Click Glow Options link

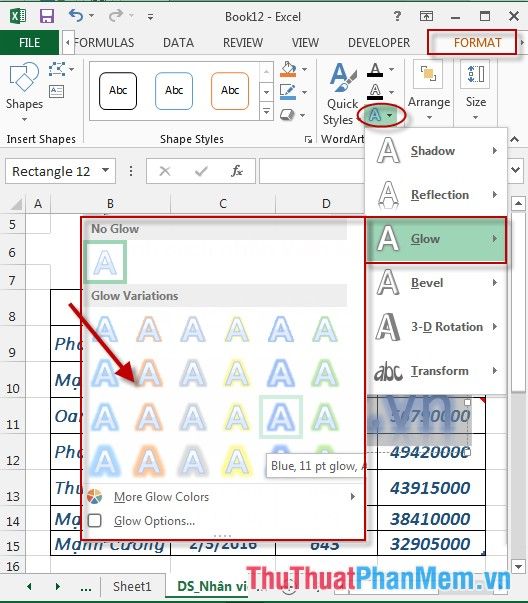pyautogui.click(x=154, y=521)
